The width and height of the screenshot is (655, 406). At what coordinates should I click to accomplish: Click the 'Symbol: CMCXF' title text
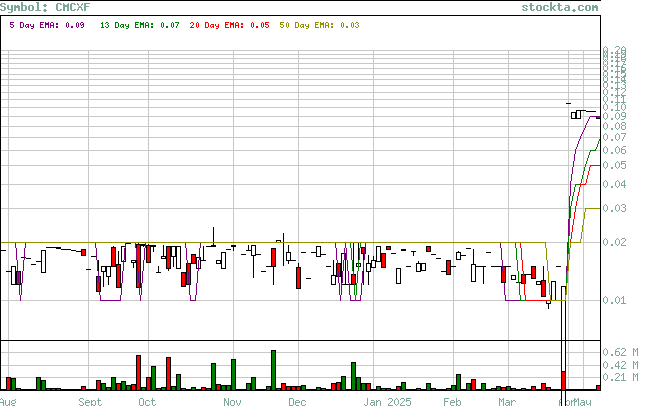[x=45, y=7]
